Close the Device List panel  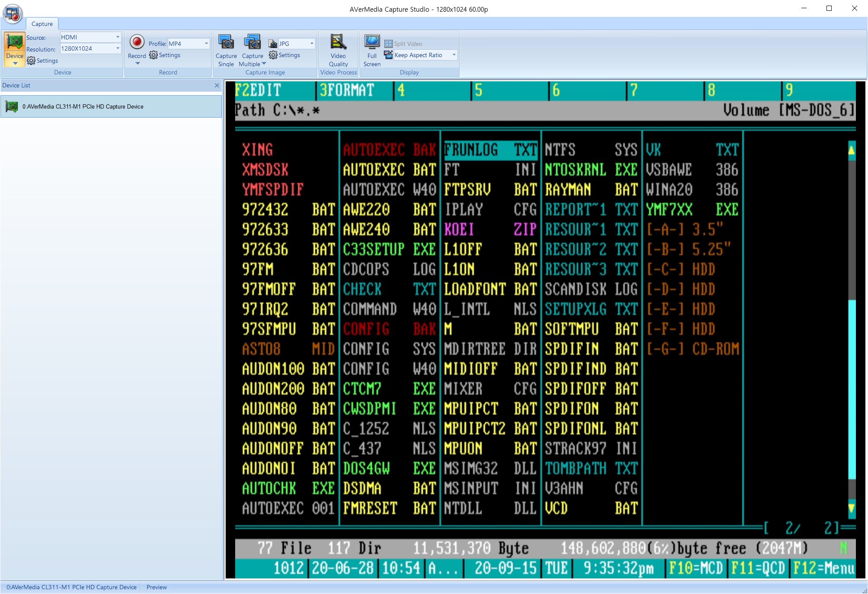pyautogui.click(x=217, y=86)
